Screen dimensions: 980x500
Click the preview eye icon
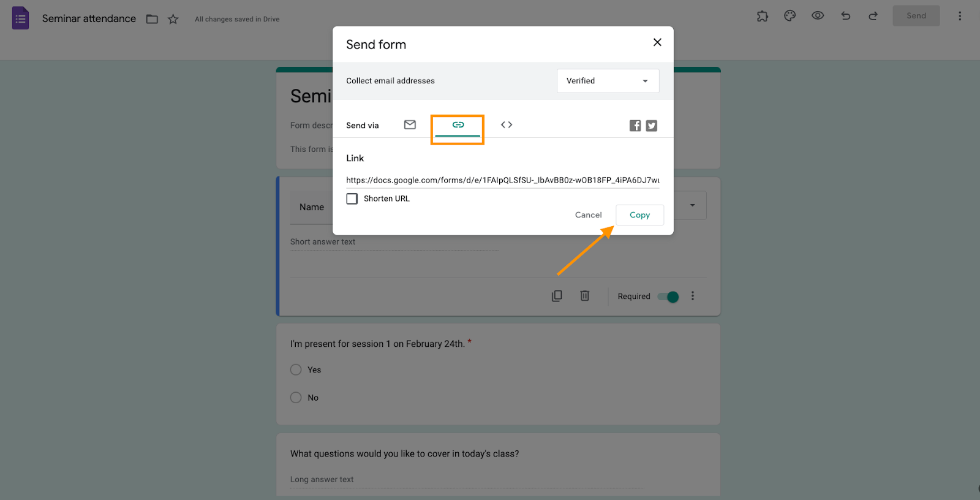pos(818,16)
